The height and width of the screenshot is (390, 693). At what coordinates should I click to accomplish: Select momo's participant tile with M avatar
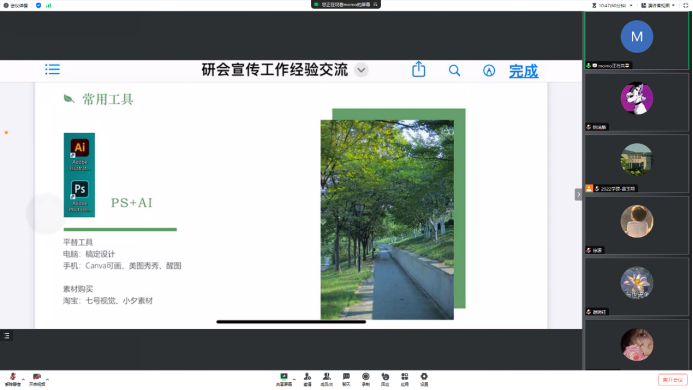(x=636, y=41)
